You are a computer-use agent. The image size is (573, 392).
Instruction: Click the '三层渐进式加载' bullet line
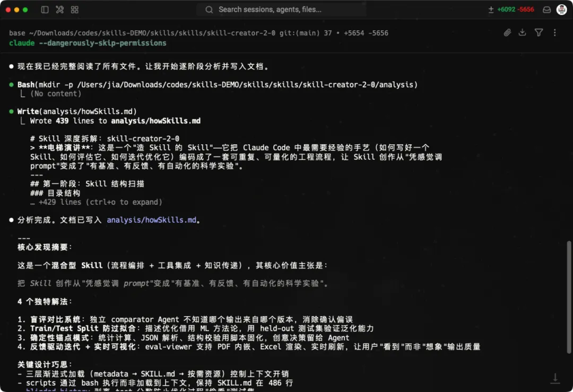153,374
